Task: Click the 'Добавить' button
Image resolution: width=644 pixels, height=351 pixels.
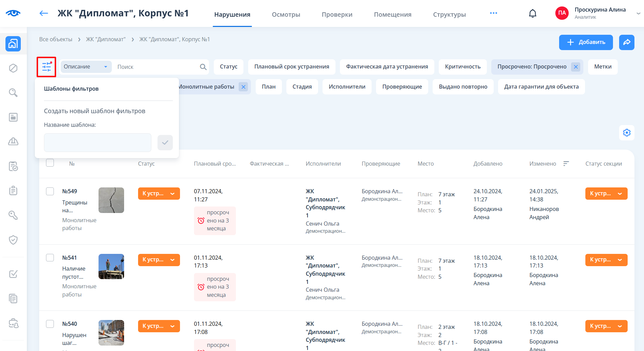Action: pyautogui.click(x=586, y=42)
